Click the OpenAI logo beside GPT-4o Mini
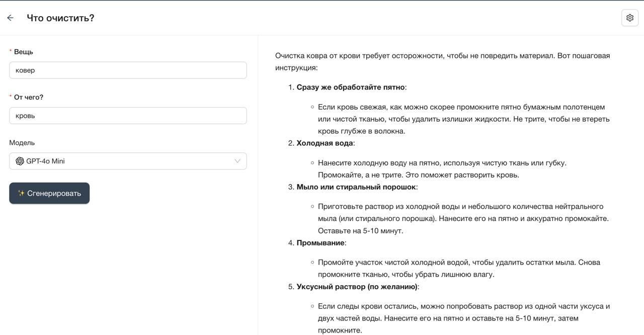This screenshot has width=644, height=335. tap(19, 161)
